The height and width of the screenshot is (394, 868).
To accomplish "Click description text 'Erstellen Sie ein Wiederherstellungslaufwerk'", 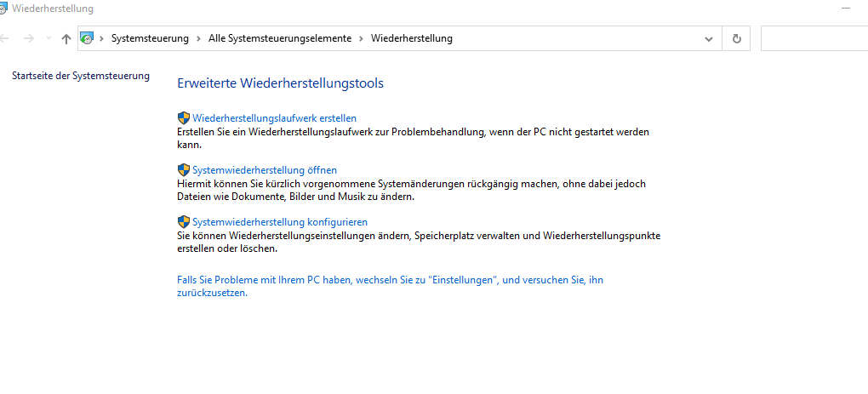I will coord(413,139).
